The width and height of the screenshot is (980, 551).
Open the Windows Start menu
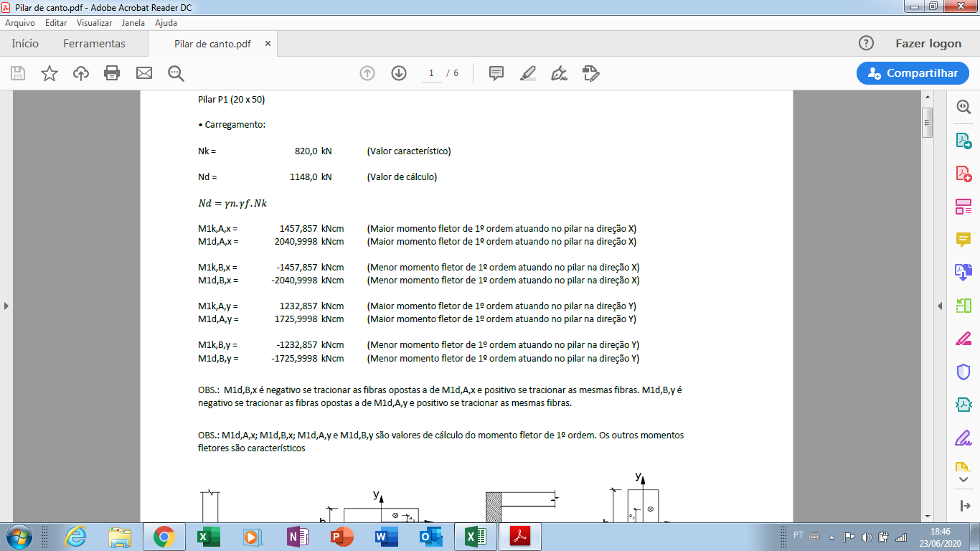point(19,537)
